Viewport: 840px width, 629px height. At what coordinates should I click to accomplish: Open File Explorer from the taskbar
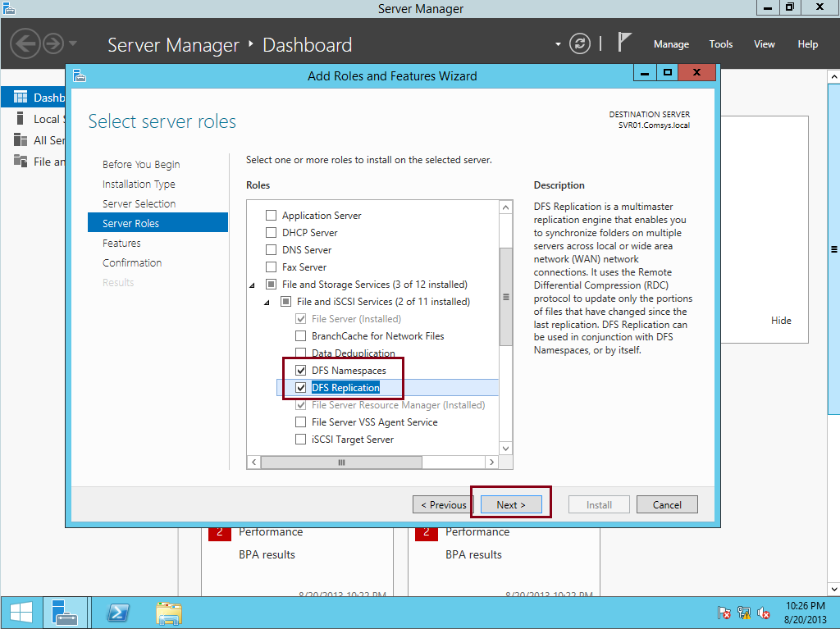[x=169, y=613]
